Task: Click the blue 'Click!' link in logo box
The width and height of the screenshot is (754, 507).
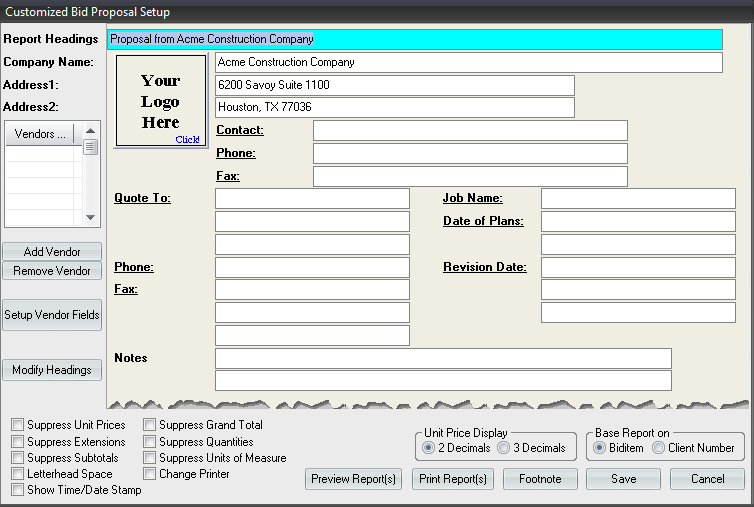Action: pyautogui.click(x=187, y=139)
